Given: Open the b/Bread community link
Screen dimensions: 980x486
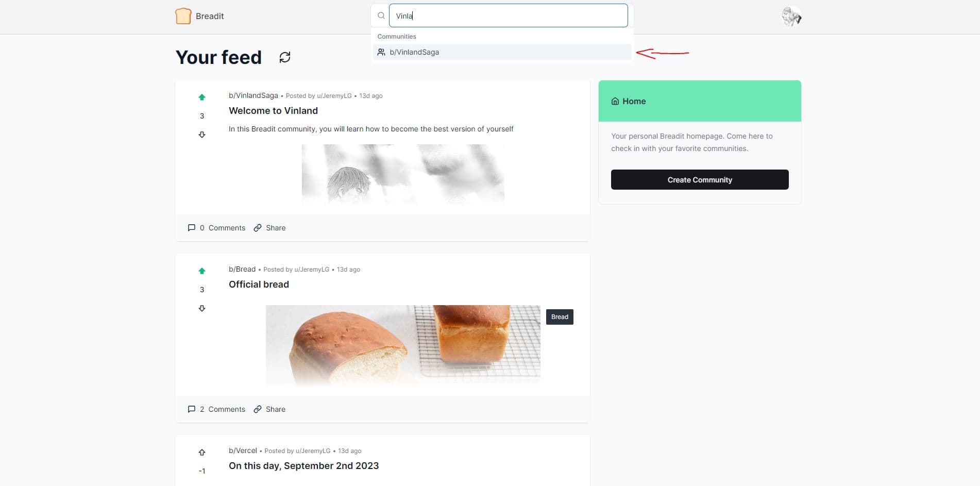Looking at the screenshot, I should pyautogui.click(x=242, y=269).
